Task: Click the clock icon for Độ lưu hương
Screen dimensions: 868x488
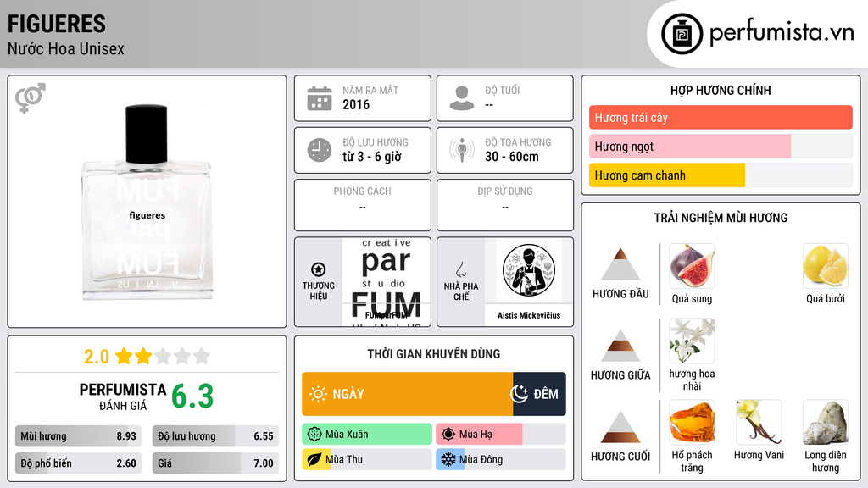Action: click(320, 150)
